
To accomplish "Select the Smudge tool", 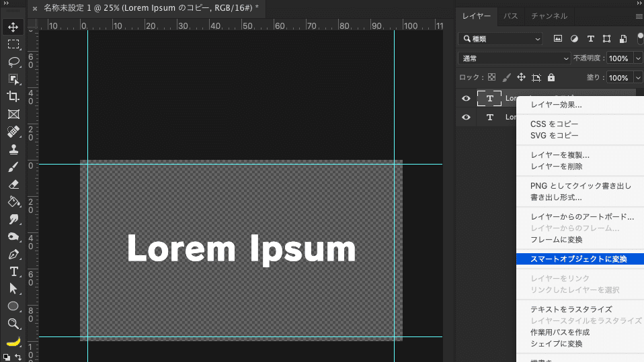I will [x=13, y=220].
